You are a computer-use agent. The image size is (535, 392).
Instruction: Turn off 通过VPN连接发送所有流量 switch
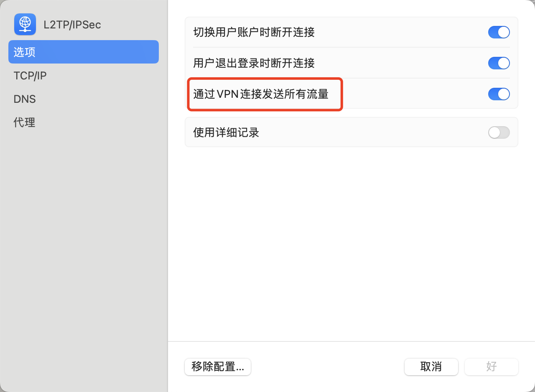499,94
